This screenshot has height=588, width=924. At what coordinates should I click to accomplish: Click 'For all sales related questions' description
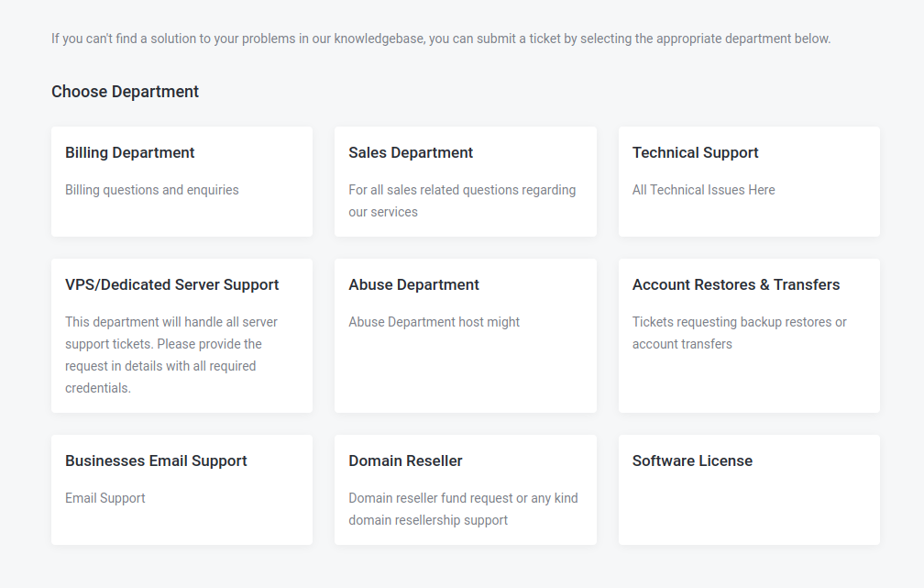(x=462, y=201)
